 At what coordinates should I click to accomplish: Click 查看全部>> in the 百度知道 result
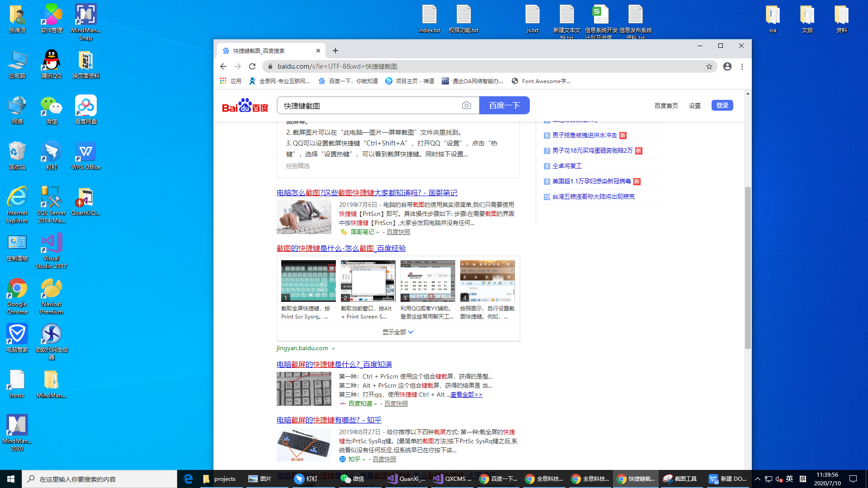466,394
